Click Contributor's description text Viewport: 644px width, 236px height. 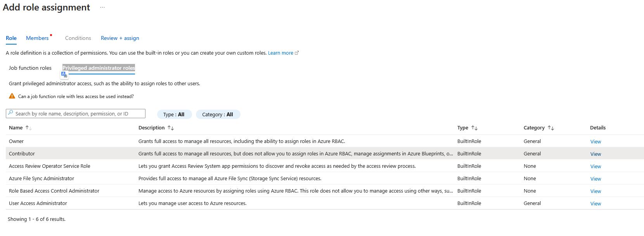coord(296,153)
